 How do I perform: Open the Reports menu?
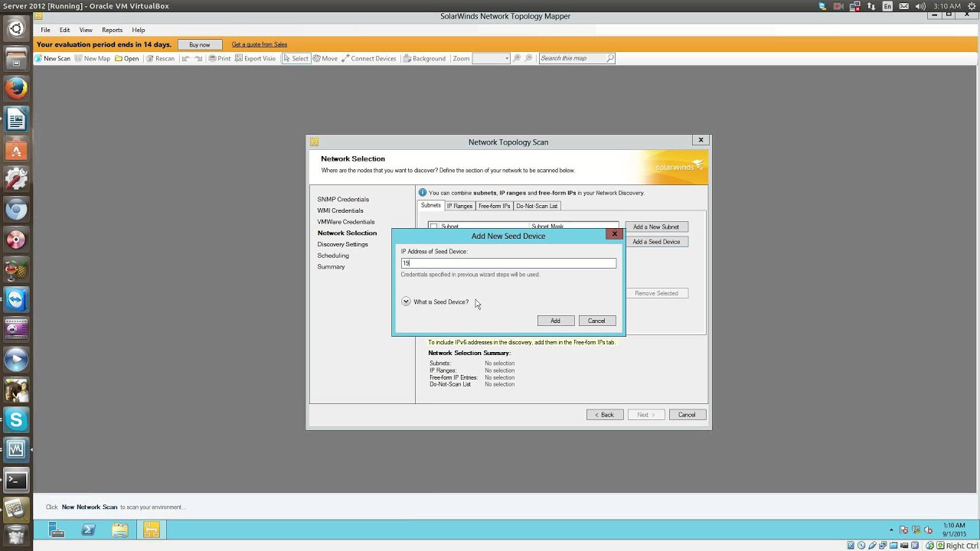coord(113,30)
